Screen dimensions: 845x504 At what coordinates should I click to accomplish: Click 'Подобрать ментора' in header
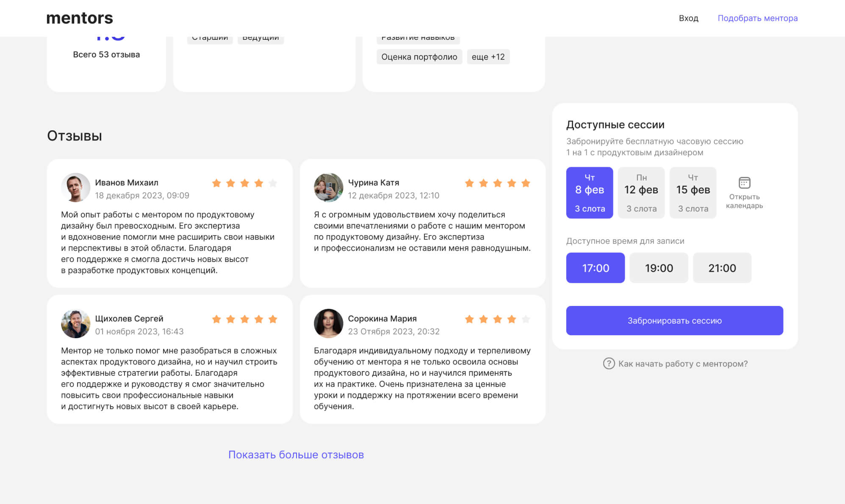pos(757,18)
